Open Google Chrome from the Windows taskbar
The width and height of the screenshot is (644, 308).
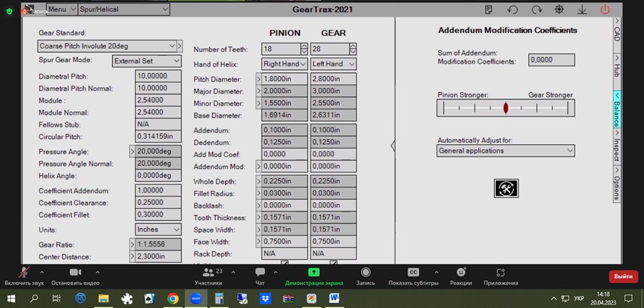pos(173,299)
